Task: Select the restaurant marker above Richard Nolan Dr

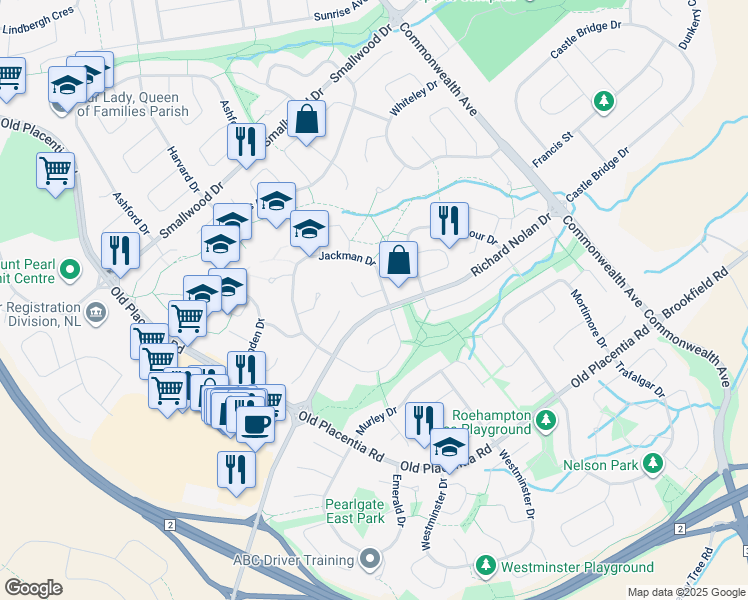Action: [449, 224]
